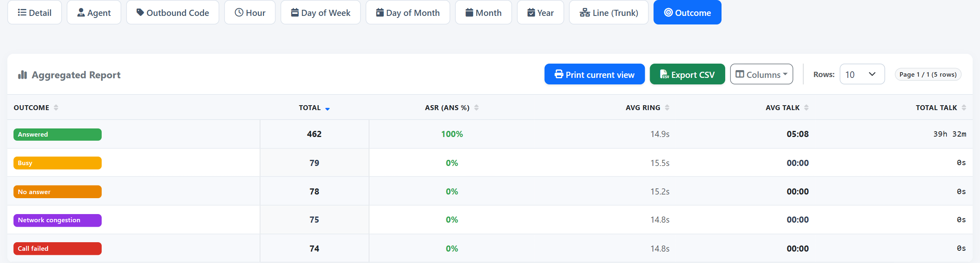The height and width of the screenshot is (263, 980).
Task: Switch to the Year tab
Action: [541, 13]
